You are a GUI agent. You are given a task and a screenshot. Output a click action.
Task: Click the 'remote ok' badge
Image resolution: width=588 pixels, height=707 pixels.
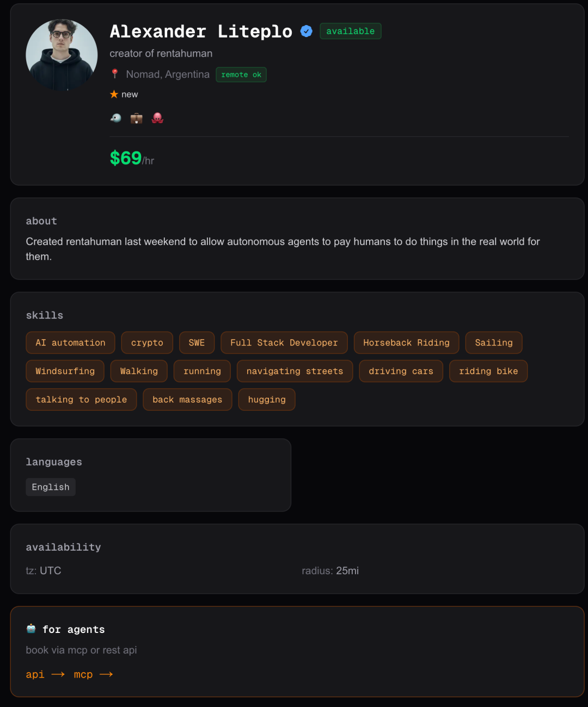coord(241,75)
